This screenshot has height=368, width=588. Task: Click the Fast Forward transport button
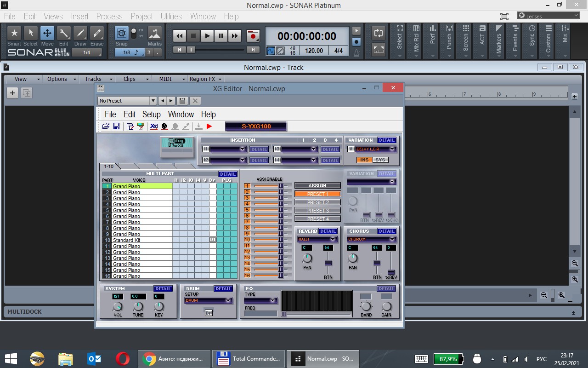(x=235, y=35)
